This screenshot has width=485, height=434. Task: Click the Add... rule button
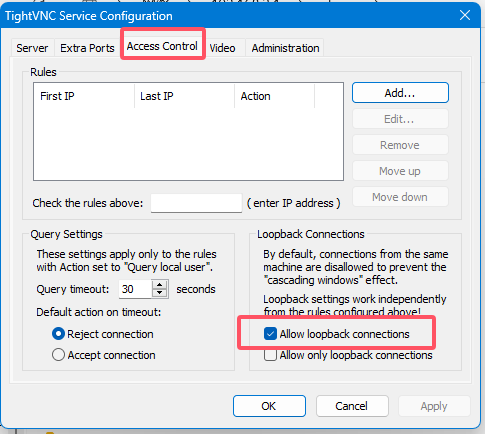tap(400, 93)
